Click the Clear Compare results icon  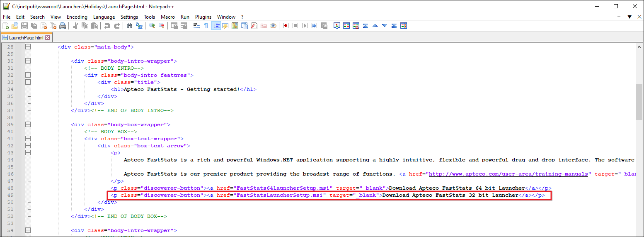356,26
